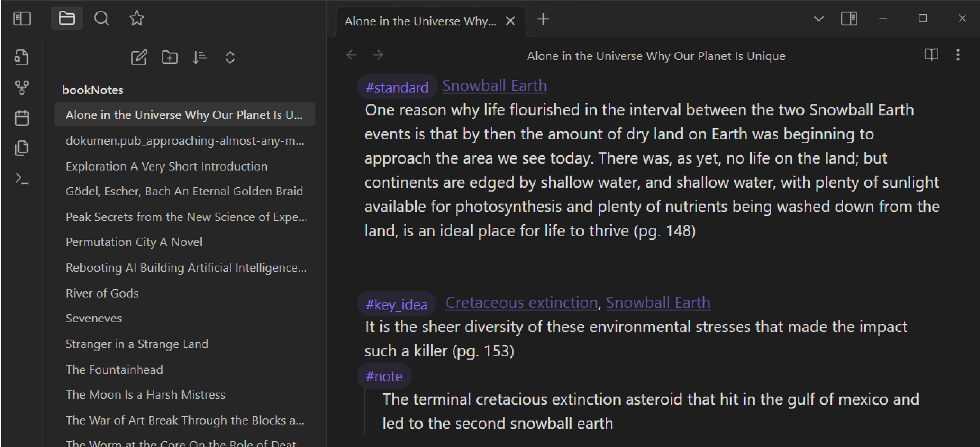Expand or collapse all folders
This screenshot has height=447, width=980.
click(x=230, y=57)
